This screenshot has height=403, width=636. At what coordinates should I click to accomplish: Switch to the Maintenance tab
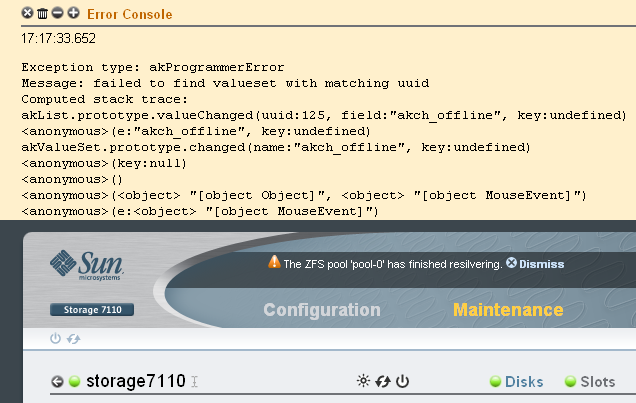508,310
